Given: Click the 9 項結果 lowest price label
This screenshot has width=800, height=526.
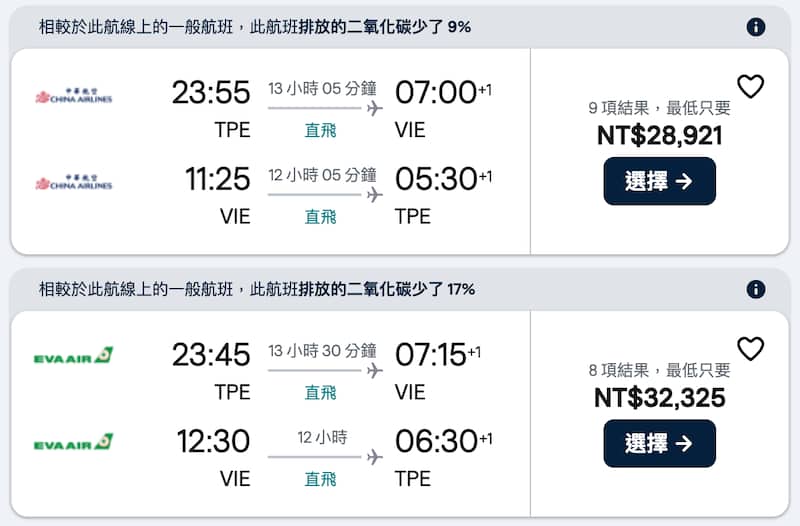Looking at the screenshot, I should click(660, 108).
